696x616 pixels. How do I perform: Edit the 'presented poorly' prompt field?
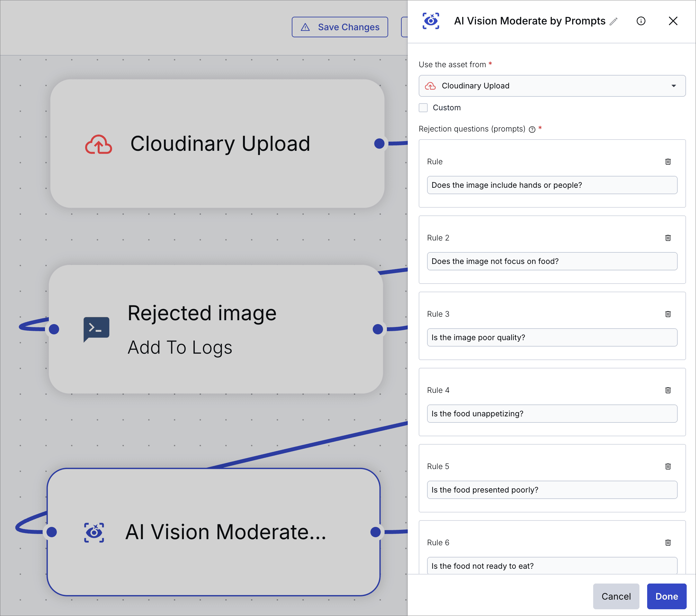552,490
